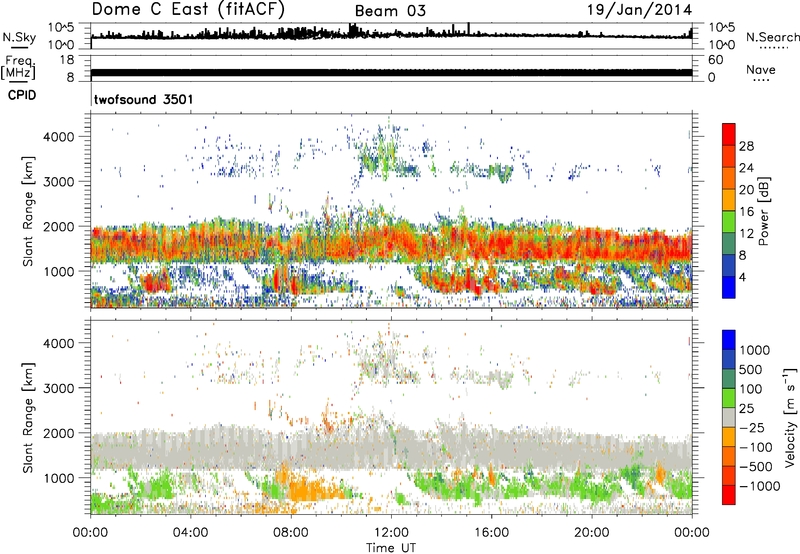
Task: Click the 'N.Sky' legend label
Action: (19, 37)
